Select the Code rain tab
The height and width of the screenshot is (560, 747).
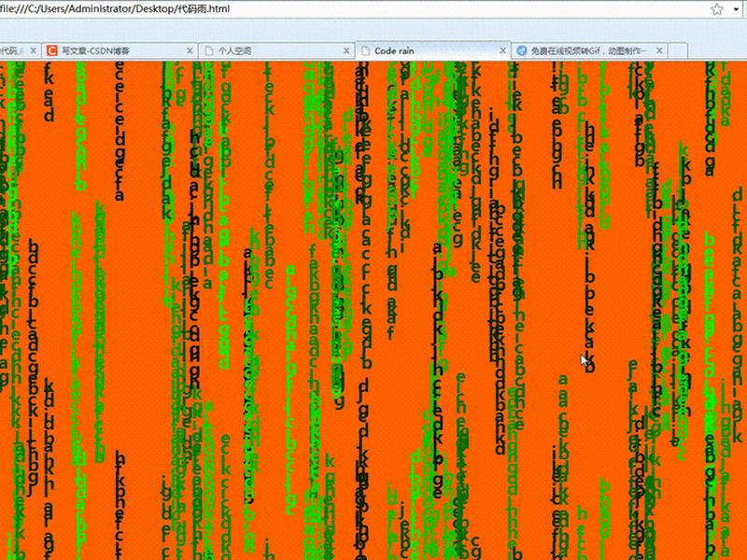(433, 50)
